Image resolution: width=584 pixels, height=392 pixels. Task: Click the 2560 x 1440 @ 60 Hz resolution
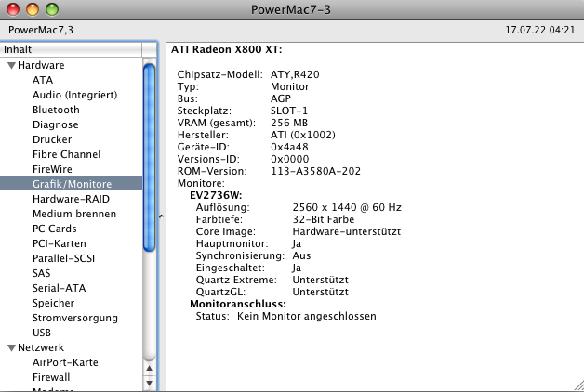coord(347,207)
